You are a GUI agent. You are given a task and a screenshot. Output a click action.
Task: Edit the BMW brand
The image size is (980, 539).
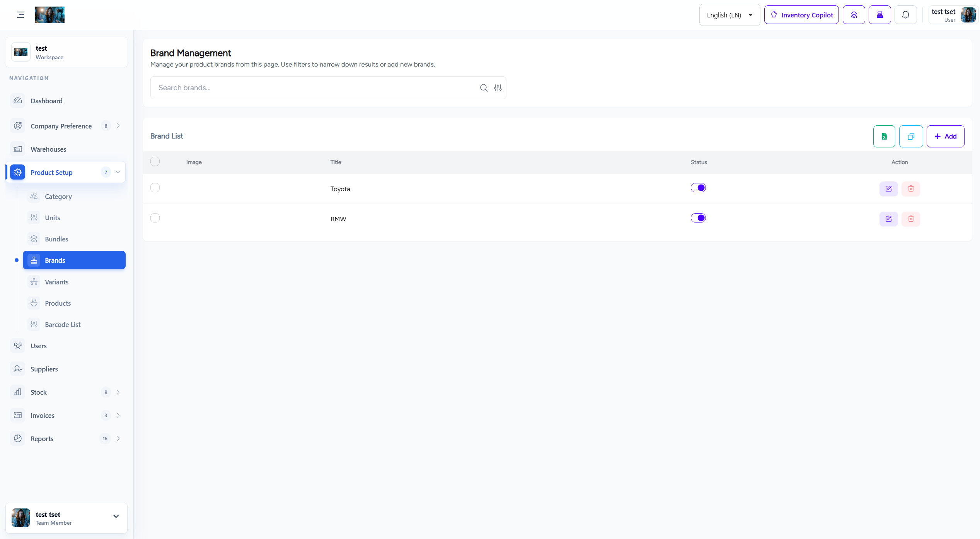pos(889,219)
